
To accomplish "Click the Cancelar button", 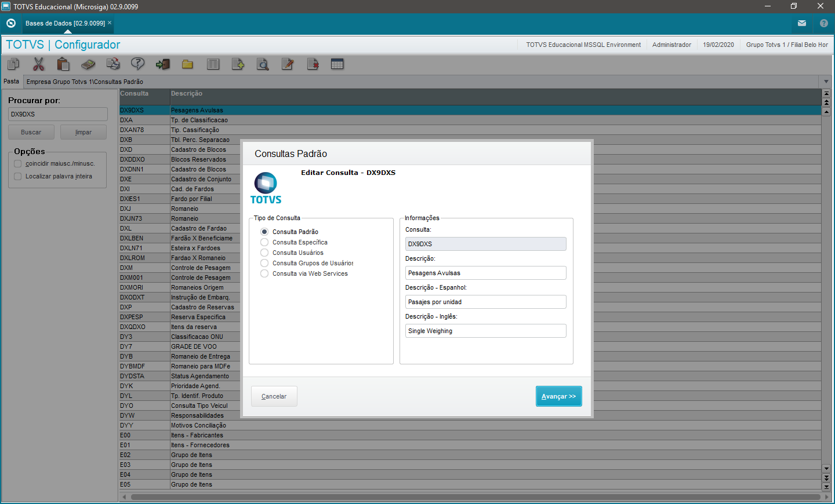I will point(274,396).
